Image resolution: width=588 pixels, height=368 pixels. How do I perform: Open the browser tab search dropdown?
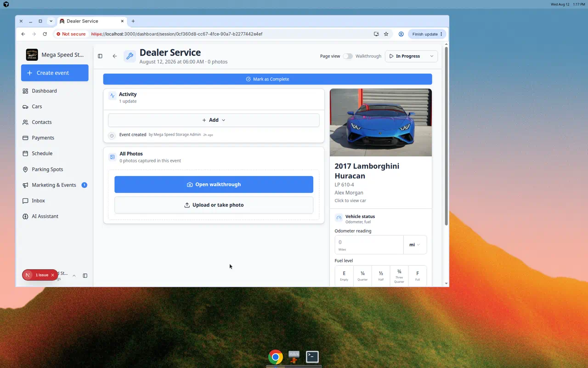click(51, 21)
